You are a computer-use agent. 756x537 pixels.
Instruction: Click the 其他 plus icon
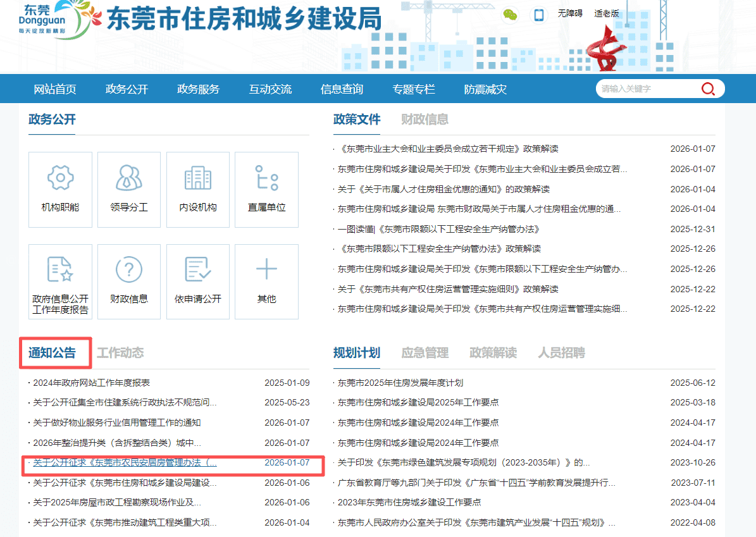tap(266, 270)
